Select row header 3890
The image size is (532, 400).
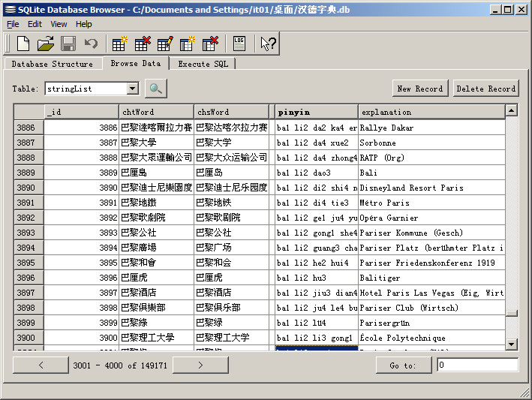29,188
